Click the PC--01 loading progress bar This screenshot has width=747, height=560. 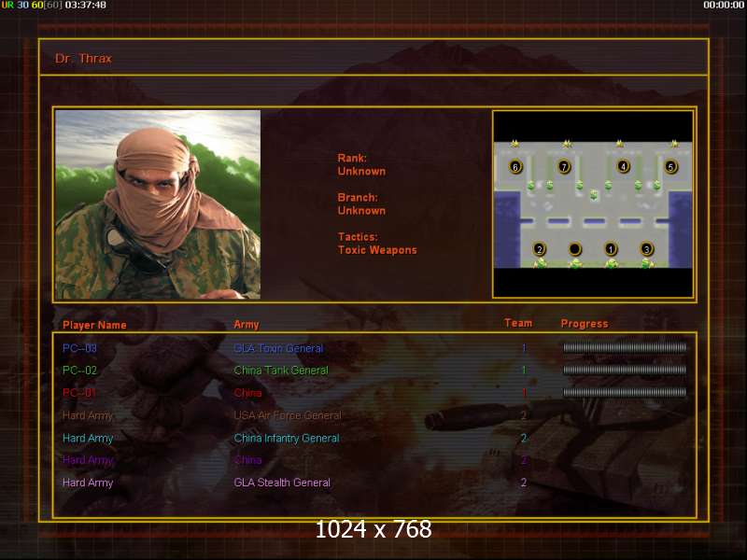(x=625, y=392)
